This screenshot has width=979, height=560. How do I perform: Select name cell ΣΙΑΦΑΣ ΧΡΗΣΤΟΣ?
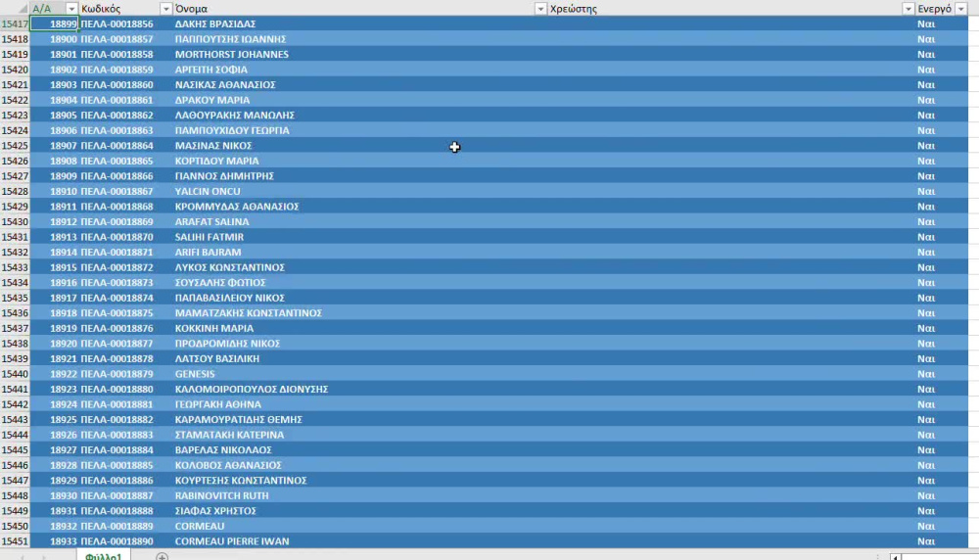(x=359, y=511)
